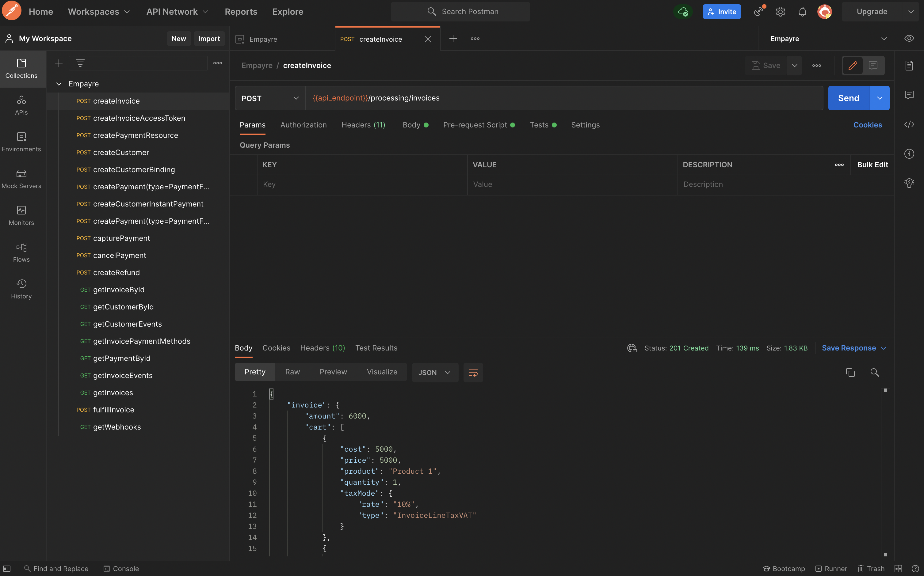This screenshot has width=924, height=576.
Task: Open the capture requests satellite icon
Action: click(x=759, y=11)
